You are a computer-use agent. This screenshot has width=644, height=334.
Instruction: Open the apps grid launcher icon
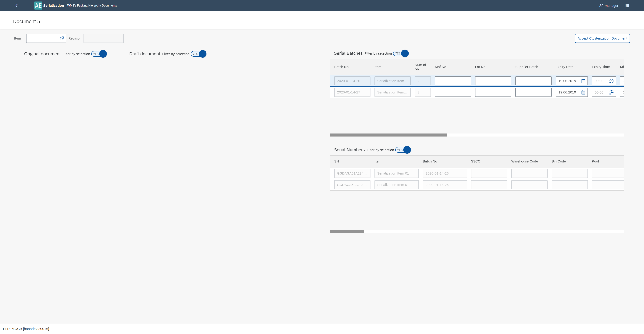(627, 6)
